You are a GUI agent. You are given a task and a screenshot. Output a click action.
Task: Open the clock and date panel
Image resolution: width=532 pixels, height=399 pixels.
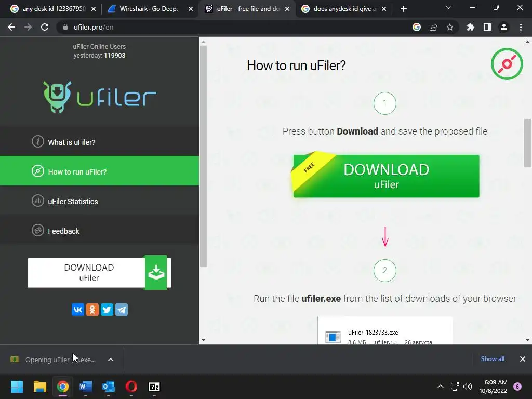point(493,387)
